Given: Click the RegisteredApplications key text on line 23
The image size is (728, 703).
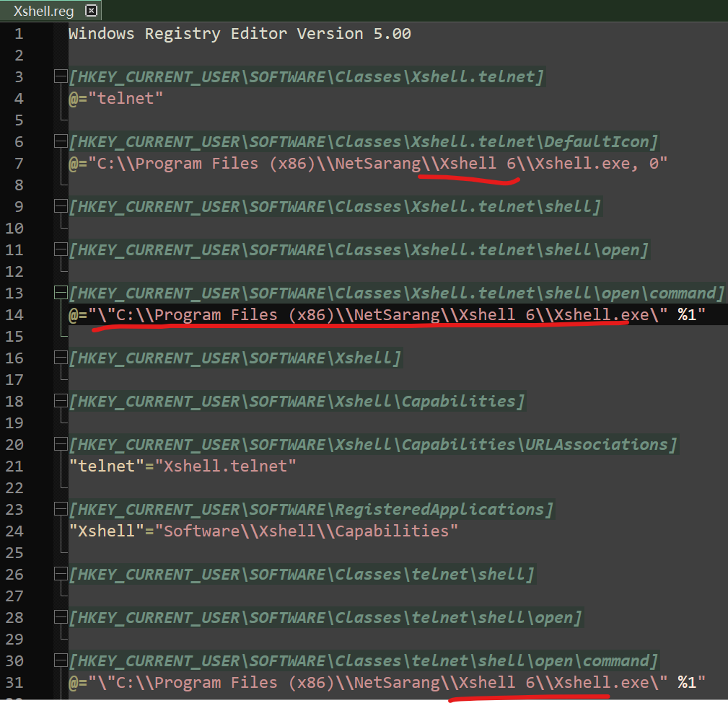Looking at the screenshot, I should 311,510.
